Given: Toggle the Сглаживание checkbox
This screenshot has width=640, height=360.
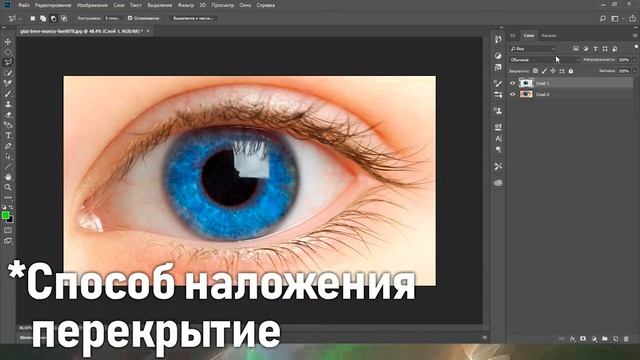Looking at the screenshot, I should (x=130, y=18).
